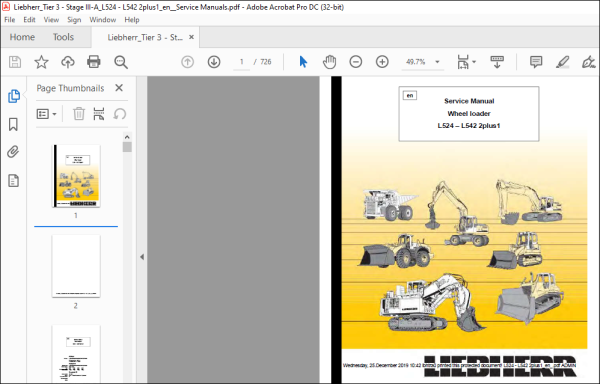Open the zoom level dropdown
600x384 pixels.
click(x=437, y=62)
